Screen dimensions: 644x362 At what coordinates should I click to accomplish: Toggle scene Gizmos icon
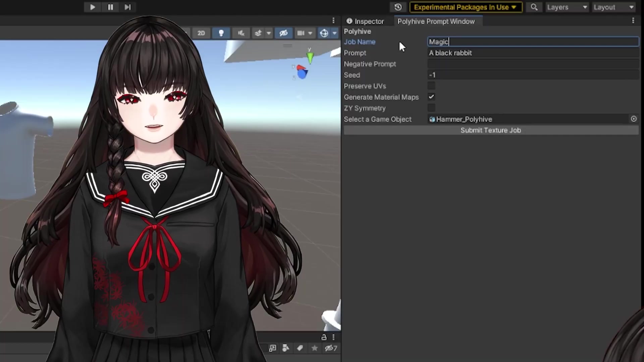(324, 33)
